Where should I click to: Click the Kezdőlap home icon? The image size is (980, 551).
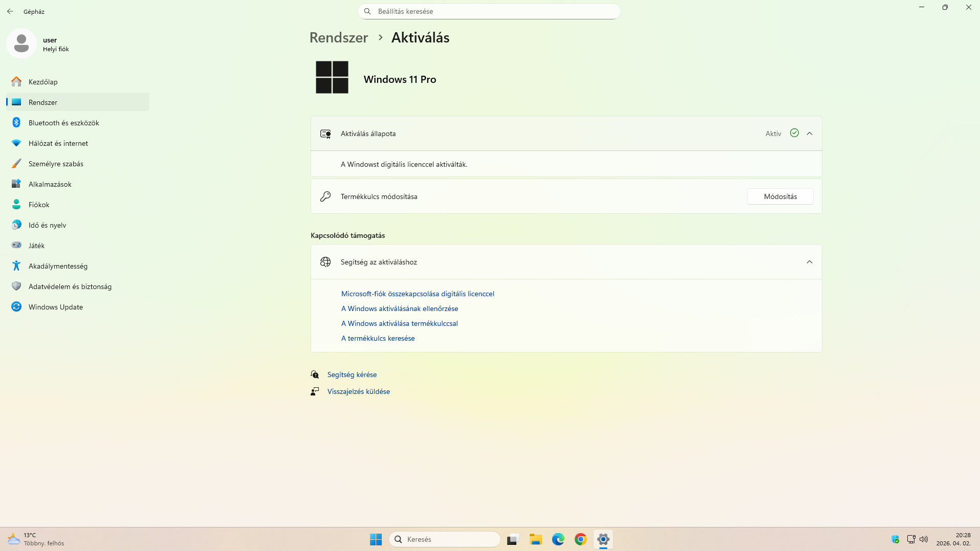(x=16, y=82)
